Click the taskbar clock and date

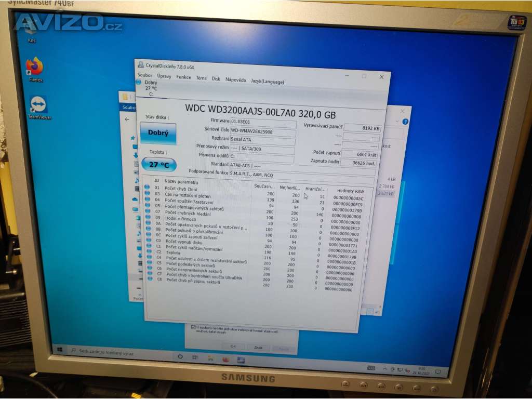421,370
